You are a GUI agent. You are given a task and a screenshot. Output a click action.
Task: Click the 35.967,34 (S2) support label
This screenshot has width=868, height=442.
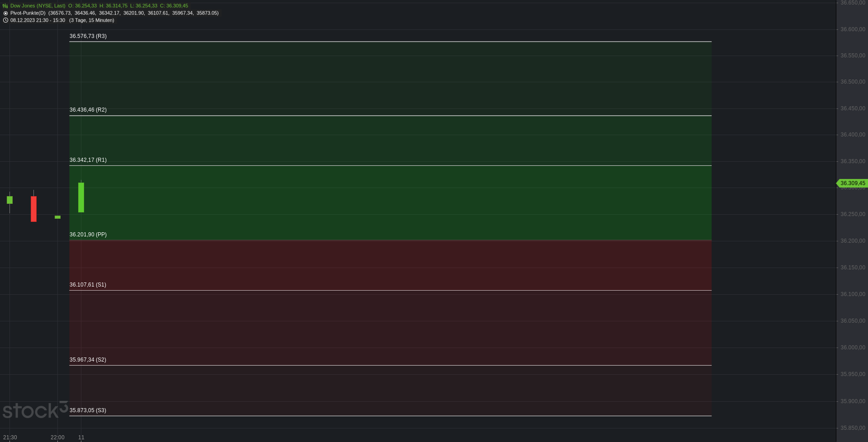(88, 360)
